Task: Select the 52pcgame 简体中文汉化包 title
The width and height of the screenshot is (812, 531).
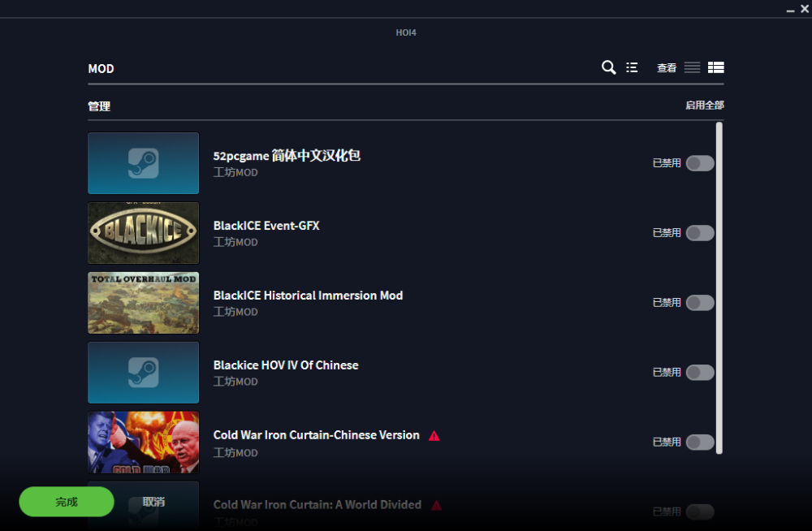Action: (x=287, y=155)
